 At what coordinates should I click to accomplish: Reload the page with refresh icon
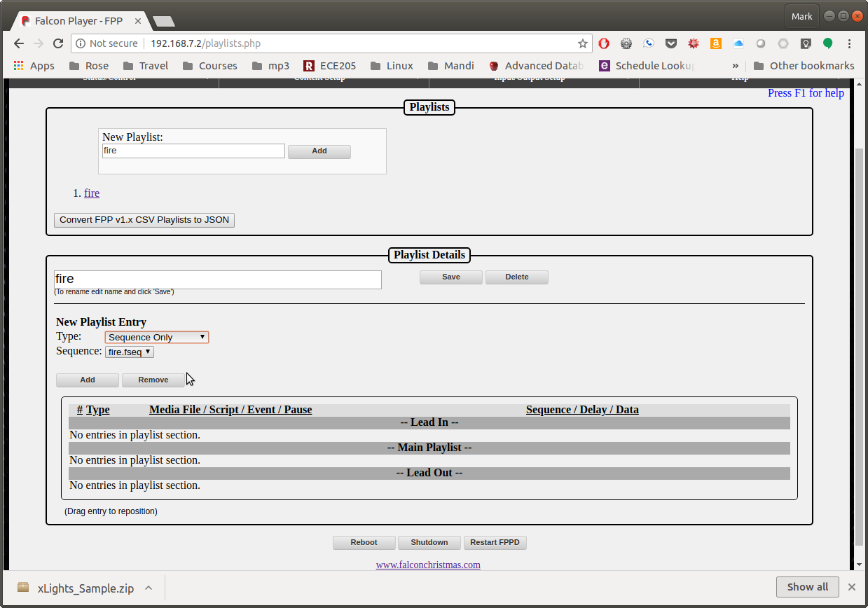coord(59,43)
